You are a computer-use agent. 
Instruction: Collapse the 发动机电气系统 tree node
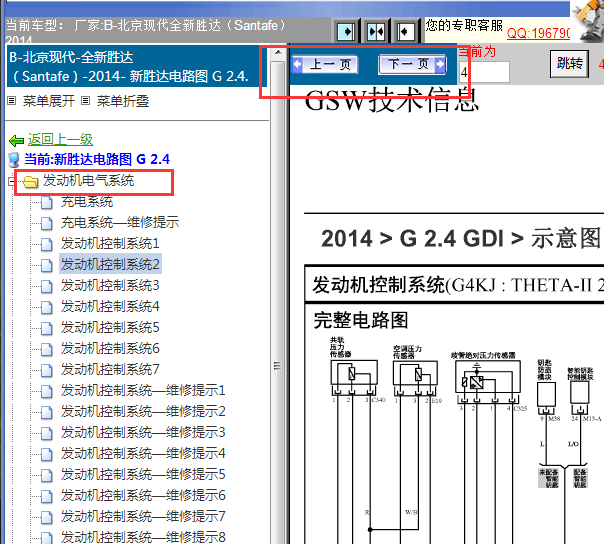(x=12, y=181)
